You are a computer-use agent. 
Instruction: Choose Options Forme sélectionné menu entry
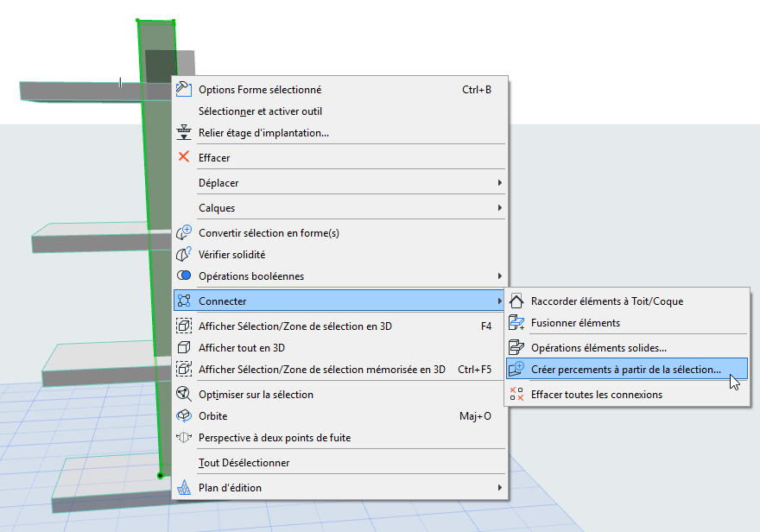point(340,90)
